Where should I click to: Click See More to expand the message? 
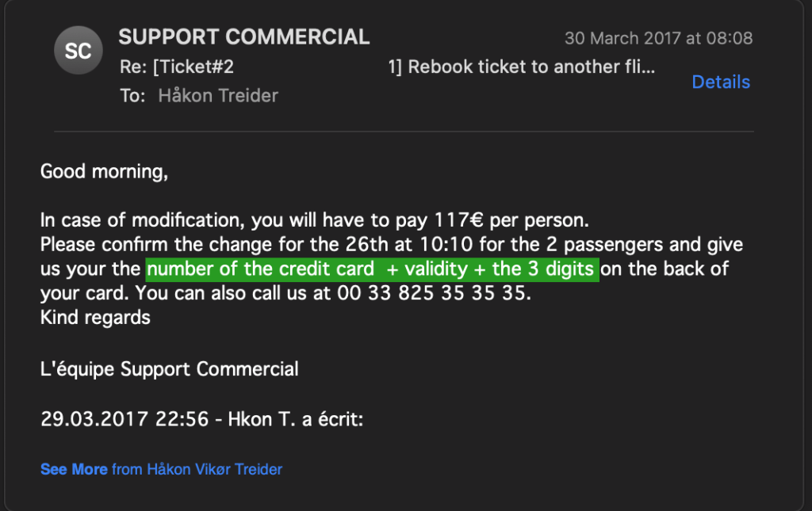(74, 469)
